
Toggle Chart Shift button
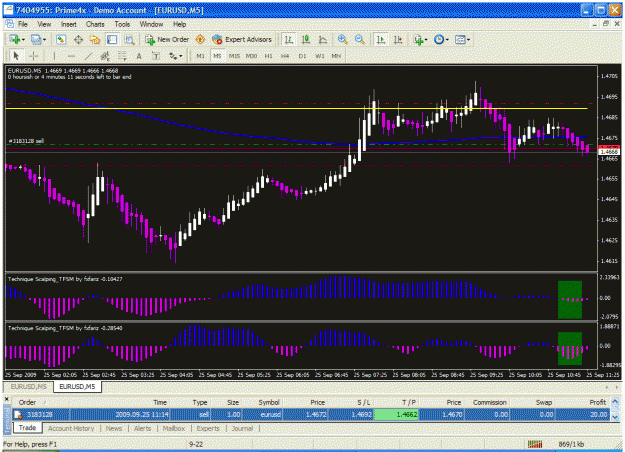pos(398,39)
